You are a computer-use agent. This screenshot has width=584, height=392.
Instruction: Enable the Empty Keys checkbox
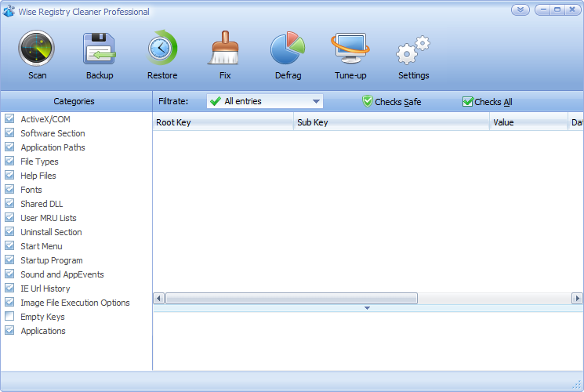pyautogui.click(x=9, y=317)
